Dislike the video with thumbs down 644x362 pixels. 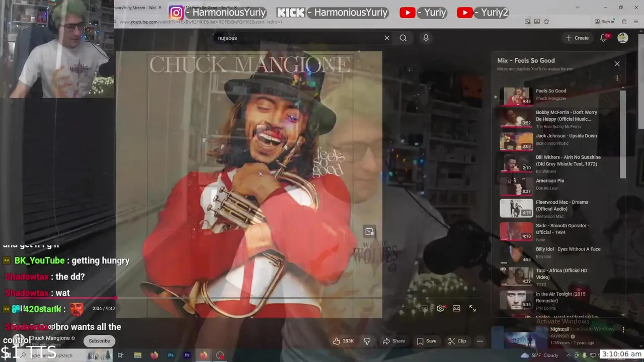tap(367, 341)
